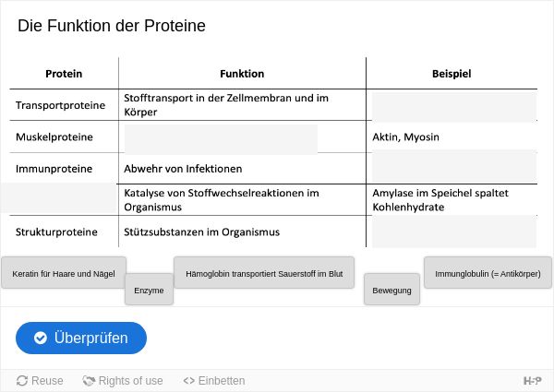Select the Bewegung draggable word
The width and height of the screenshot is (554, 392).
coord(391,290)
